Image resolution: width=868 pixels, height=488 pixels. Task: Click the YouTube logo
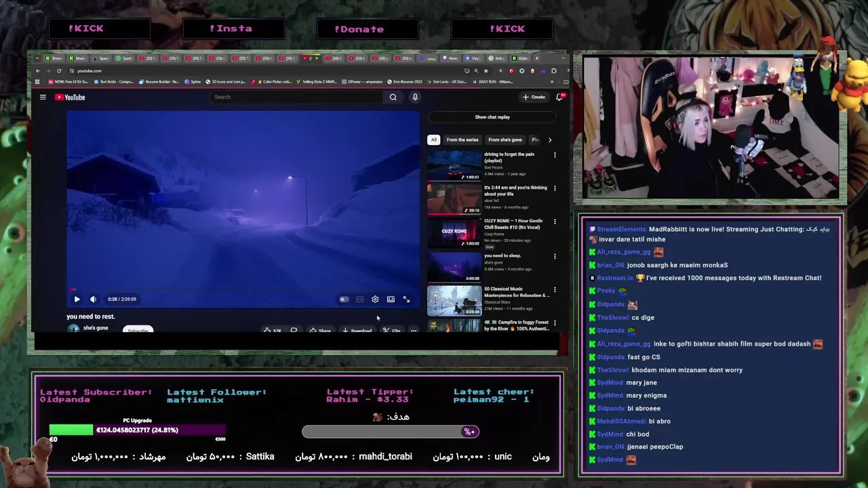coord(70,97)
